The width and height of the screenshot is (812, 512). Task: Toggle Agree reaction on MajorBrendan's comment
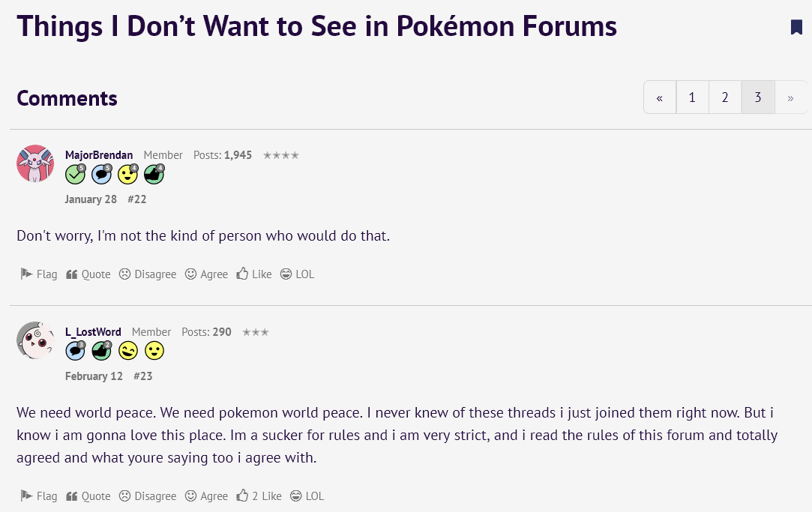tap(207, 274)
